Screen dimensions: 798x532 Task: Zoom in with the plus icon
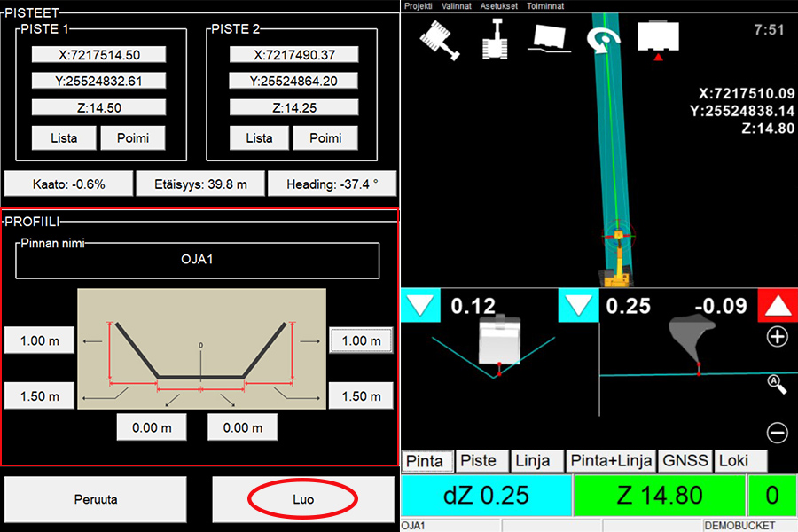click(777, 337)
